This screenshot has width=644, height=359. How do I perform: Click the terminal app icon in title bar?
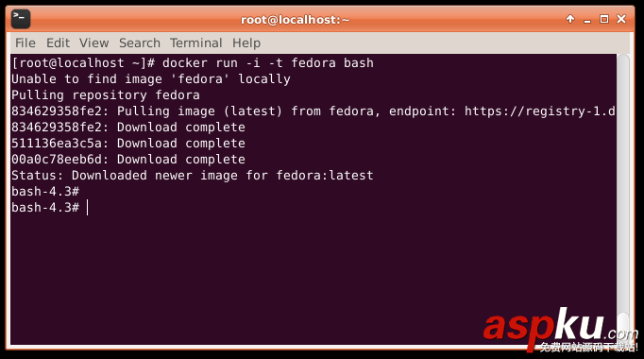pos(21,19)
